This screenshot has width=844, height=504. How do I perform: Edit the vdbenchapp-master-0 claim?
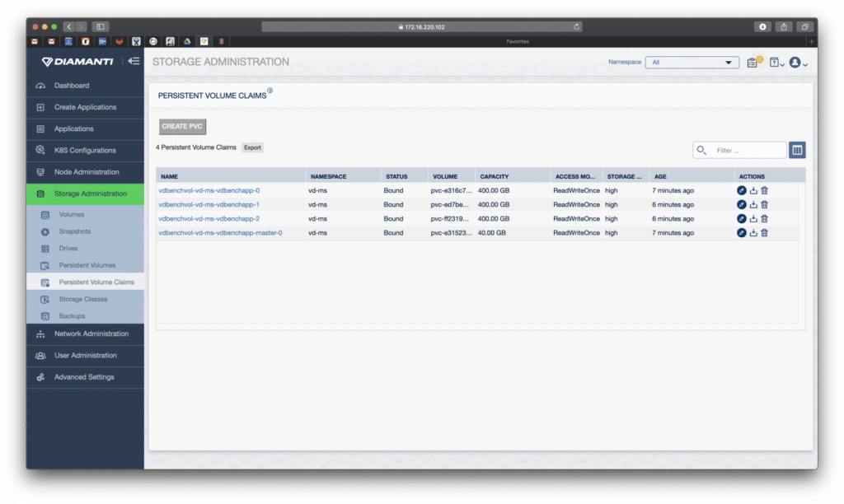[741, 233]
